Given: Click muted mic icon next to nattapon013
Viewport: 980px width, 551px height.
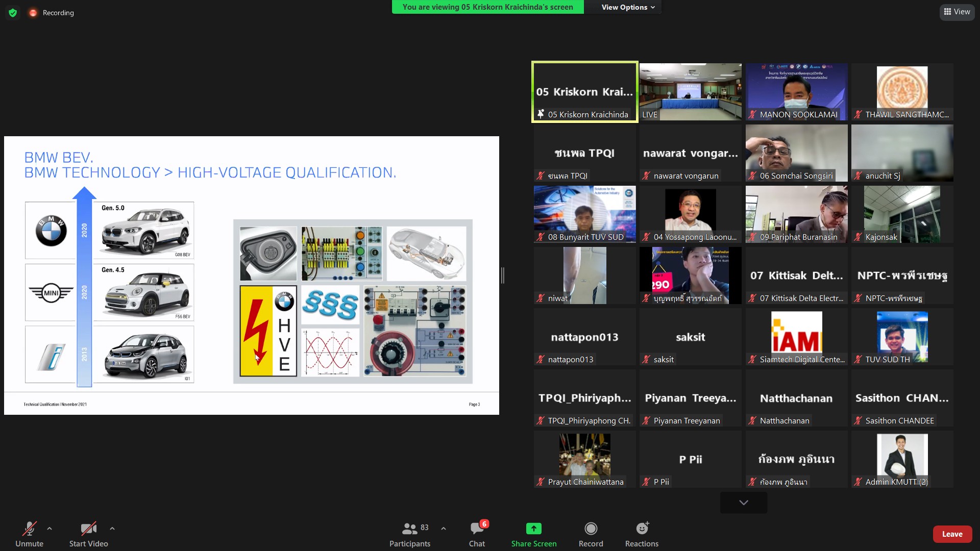Looking at the screenshot, I should coord(541,359).
